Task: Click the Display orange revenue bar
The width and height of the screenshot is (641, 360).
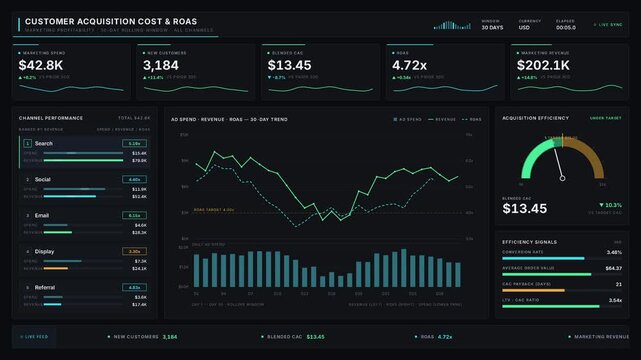Action: (x=56, y=268)
